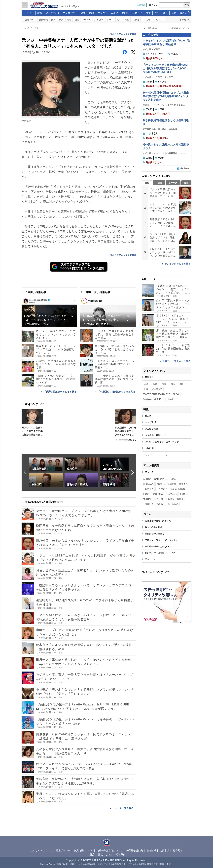Open the 数学科教員 job listing
213x868 pixels.
[166, 122]
